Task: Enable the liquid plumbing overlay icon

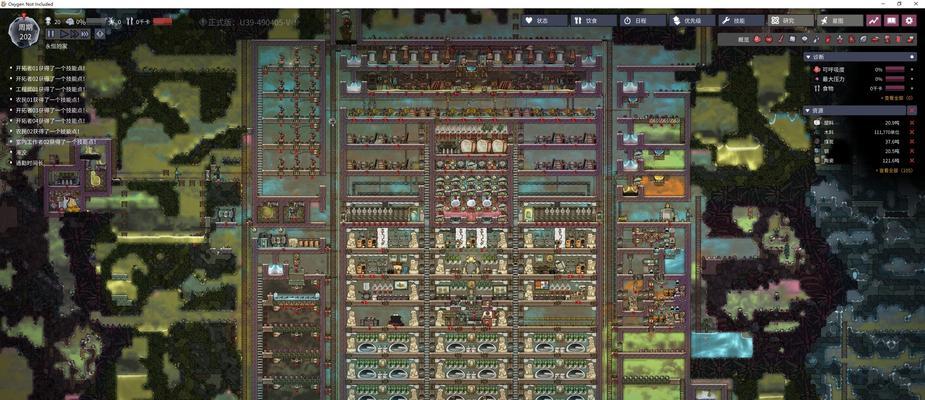Action: pos(816,39)
